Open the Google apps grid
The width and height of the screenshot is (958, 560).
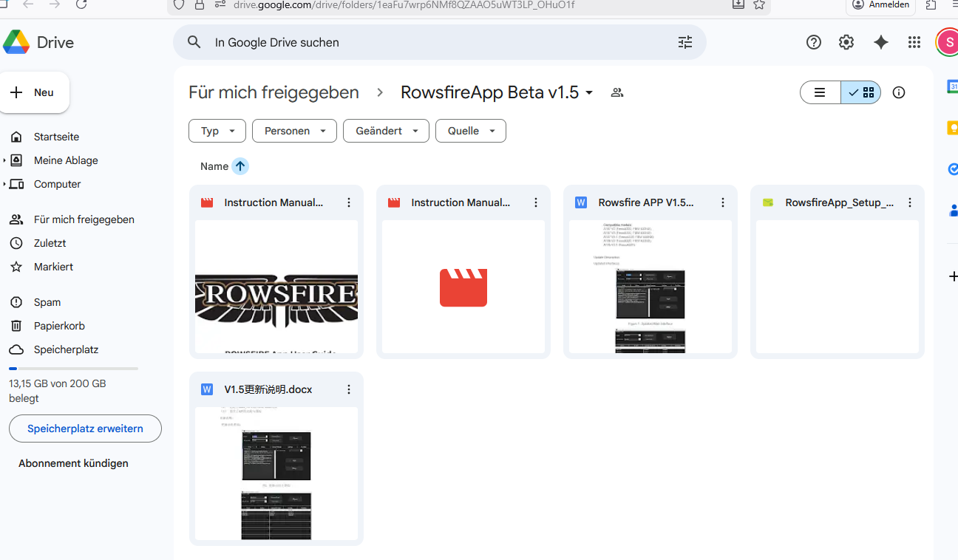[x=914, y=43]
